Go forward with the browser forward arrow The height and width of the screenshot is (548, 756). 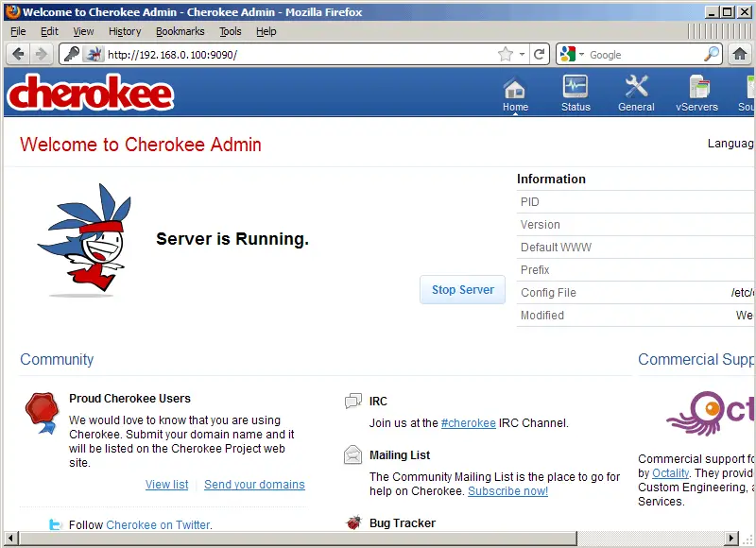pyautogui.click(x=41, y=54)
